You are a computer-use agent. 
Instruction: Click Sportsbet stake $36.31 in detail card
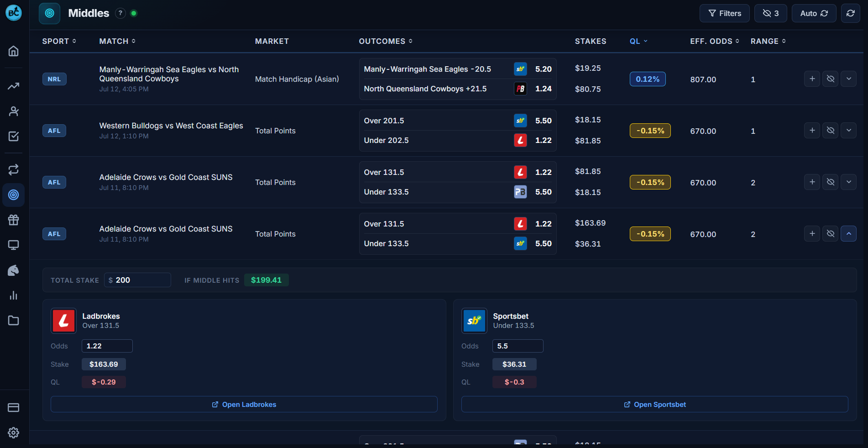point(514,364)
